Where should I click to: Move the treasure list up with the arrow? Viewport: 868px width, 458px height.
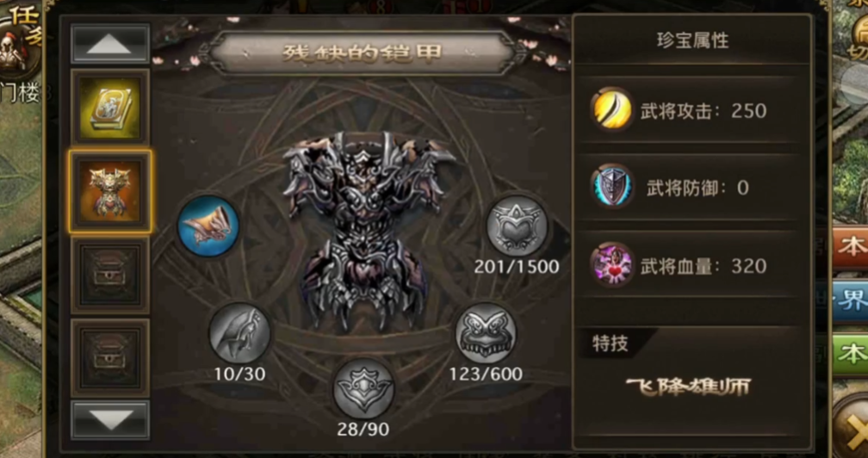coord(110,43)
